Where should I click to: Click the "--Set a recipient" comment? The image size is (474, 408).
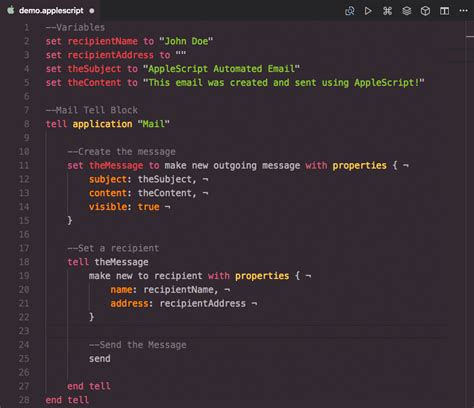pos(113,248)
